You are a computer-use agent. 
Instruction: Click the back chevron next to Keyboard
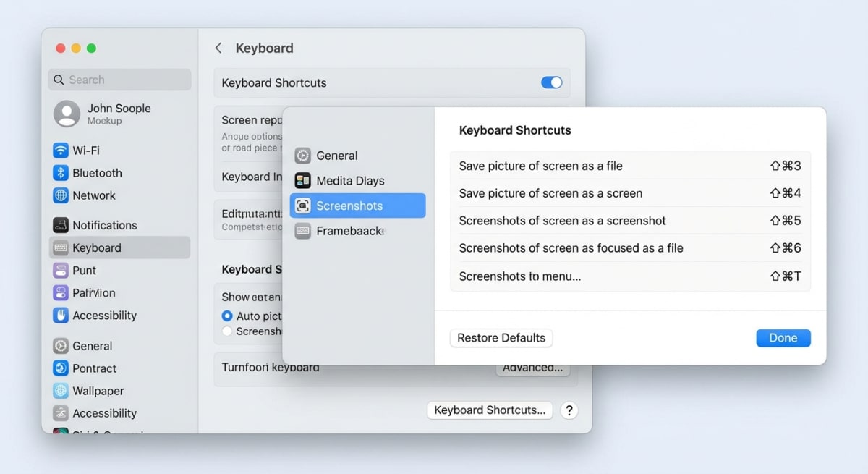click(x=218, y=47)
